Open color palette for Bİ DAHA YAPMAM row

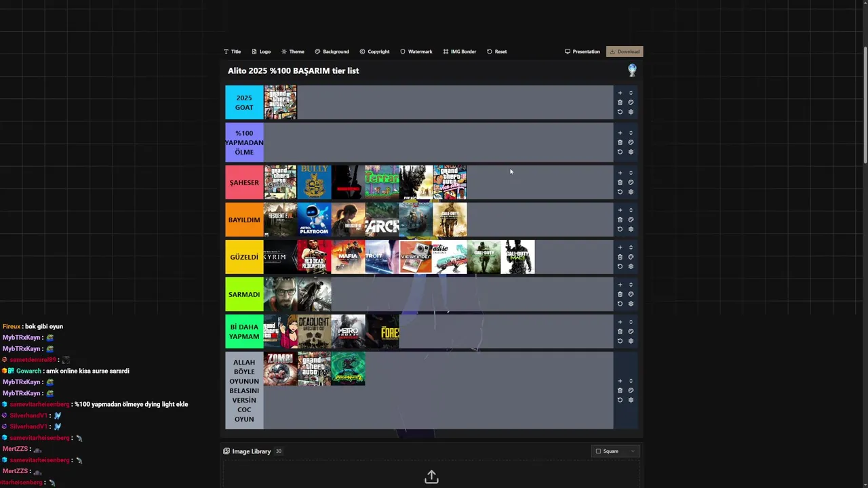point(631,331)
